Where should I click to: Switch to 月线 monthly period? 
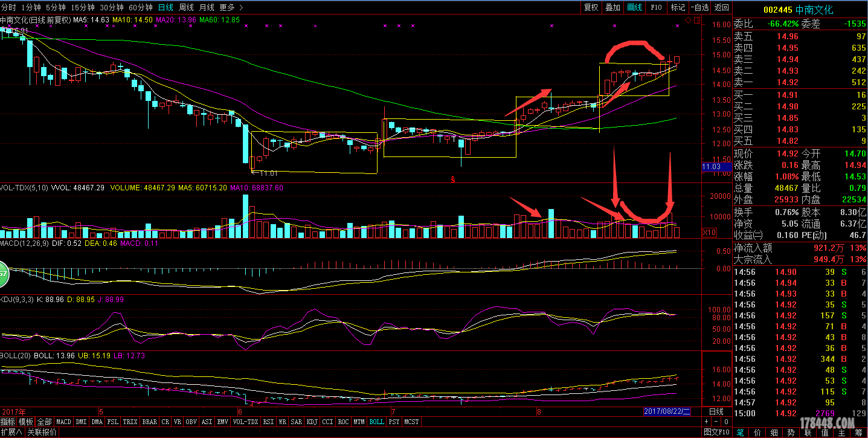pos(207,7)
